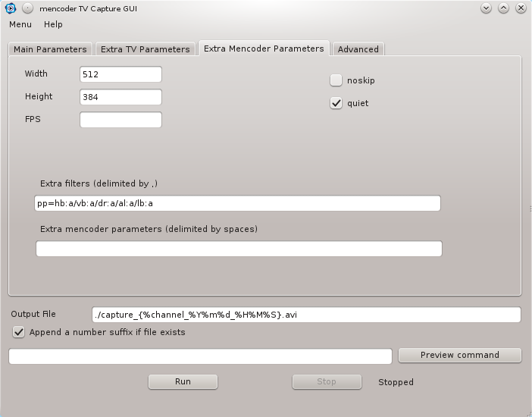Click the Height input field
Viewport: 532px width, 417px height.
(120, 97)
